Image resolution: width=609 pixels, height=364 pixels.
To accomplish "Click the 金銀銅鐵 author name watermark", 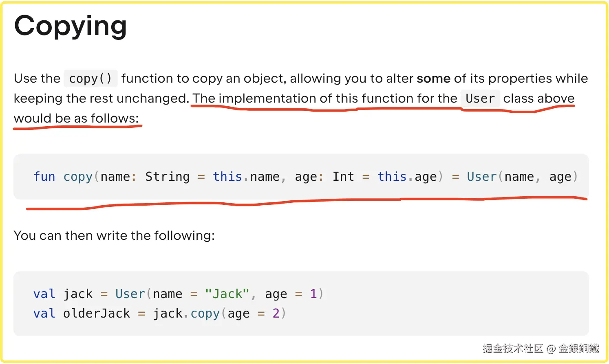I will click(x=579, y=349).
